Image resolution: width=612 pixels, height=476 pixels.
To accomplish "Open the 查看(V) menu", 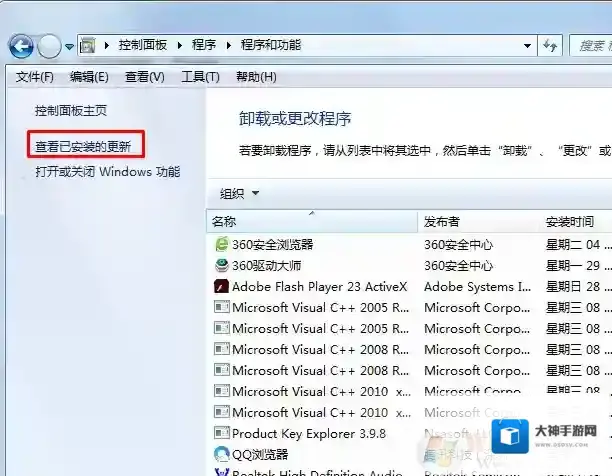I will click(144, 77).
